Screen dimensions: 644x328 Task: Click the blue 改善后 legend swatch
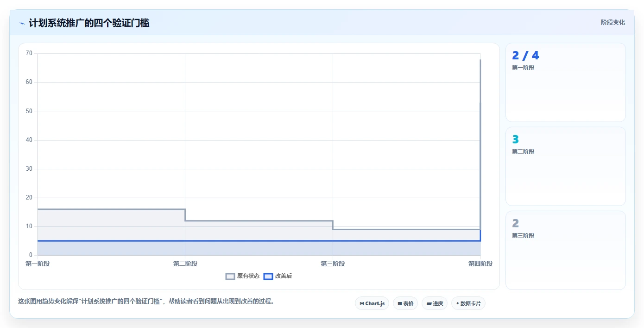[268, 276]
